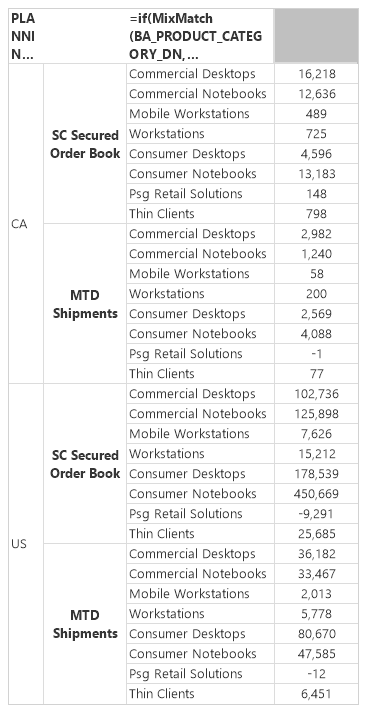Click the 13,183 Consumer Notebooks value
Viewport: 376px width, 714px height.
[316, 173]
